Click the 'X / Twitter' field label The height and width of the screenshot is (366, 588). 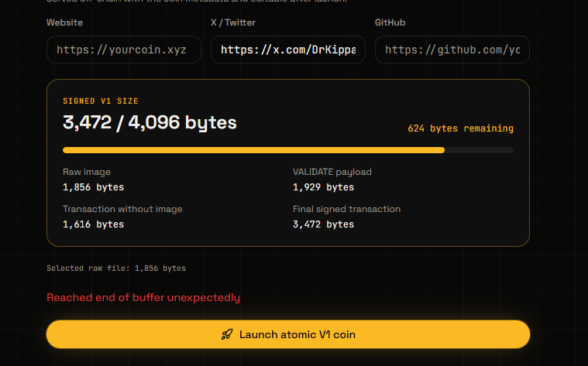click(x=233, y=22)
